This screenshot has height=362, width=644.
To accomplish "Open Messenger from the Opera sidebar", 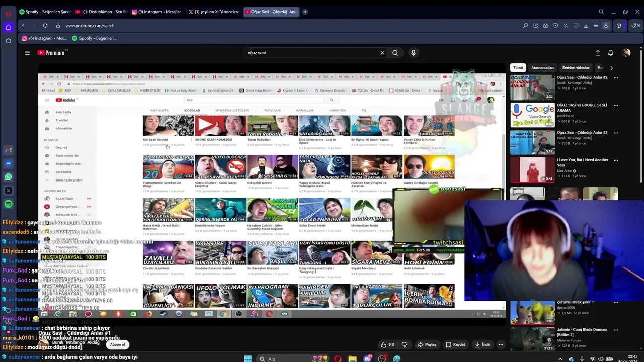I will pyautogui.click(x=8, y=163).
